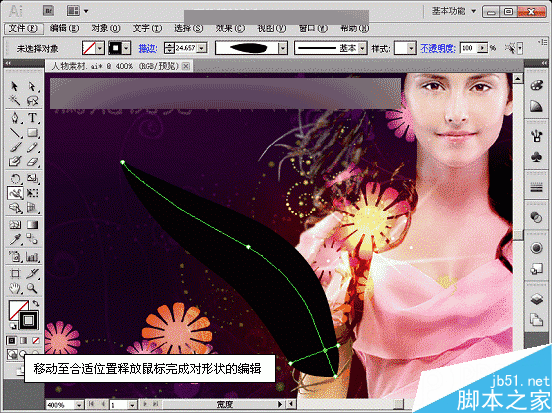Set paint mode to None

tap(36, 341)
